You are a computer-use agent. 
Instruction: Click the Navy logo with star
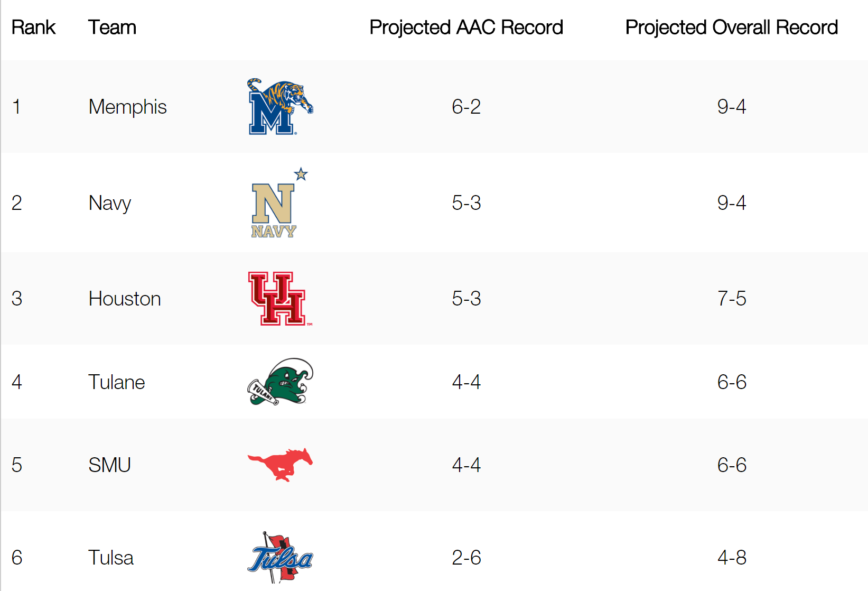tap(279, 203)
